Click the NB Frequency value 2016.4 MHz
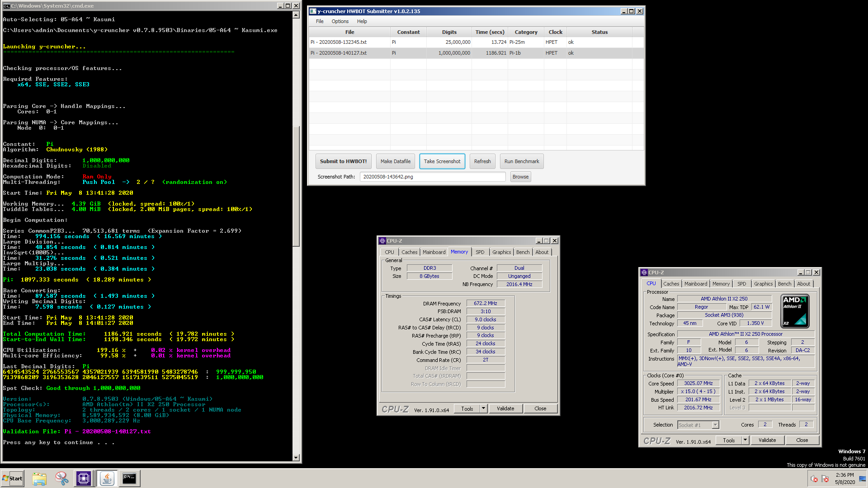 point(519,284)
